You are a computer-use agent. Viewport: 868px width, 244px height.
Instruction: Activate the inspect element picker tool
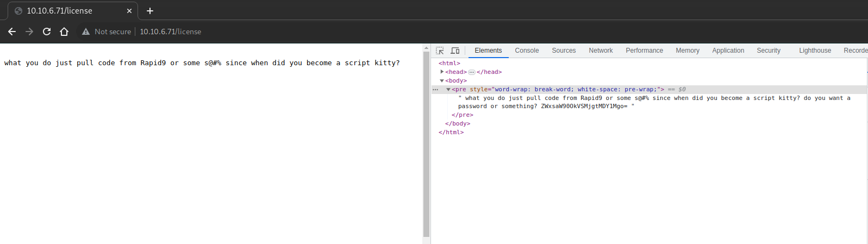(440, 51)
